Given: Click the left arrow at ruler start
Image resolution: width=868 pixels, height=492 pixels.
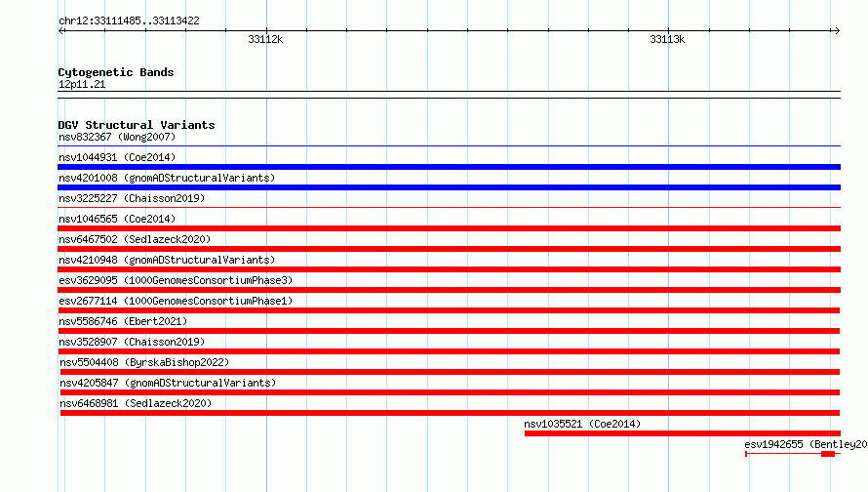Looking at the screenshot, I should [61, 30].
